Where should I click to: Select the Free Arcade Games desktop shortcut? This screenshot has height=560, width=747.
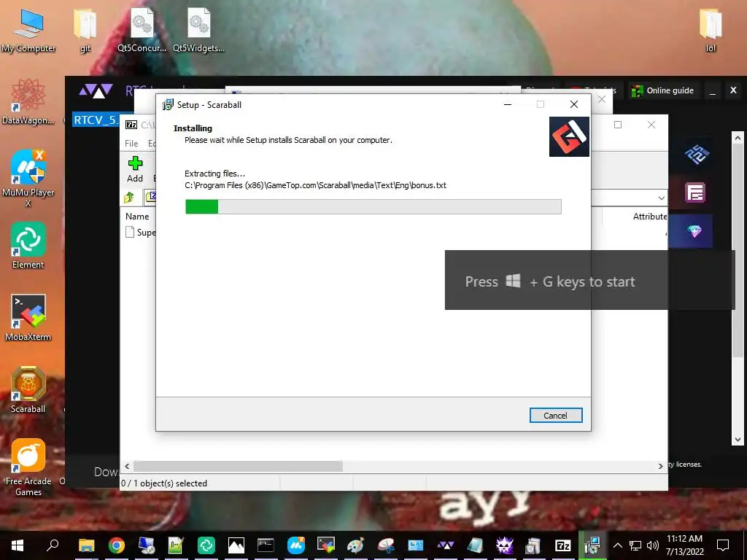[x=28, y=467]
